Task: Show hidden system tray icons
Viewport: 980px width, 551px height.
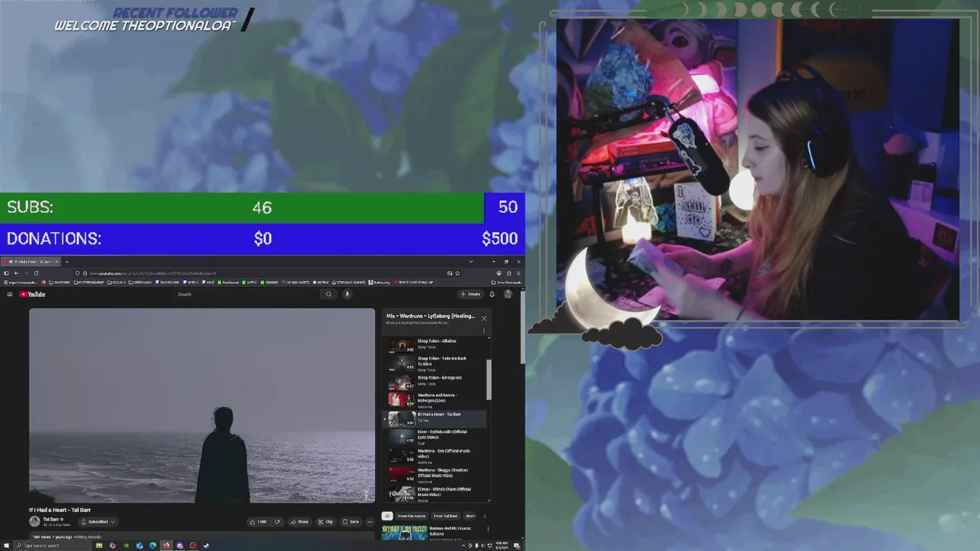Action: click(463, 546)
